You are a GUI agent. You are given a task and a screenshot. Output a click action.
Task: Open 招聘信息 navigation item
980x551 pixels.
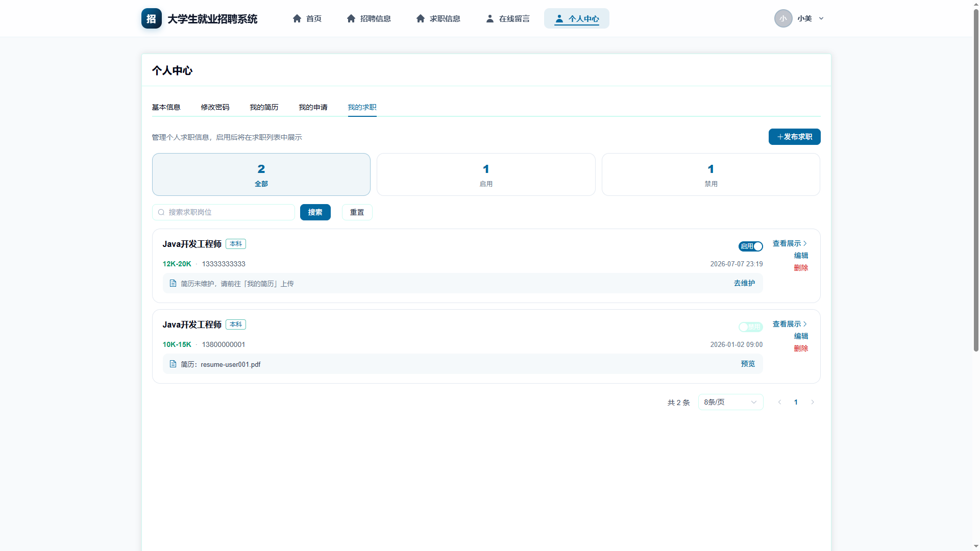pos(369,18)
